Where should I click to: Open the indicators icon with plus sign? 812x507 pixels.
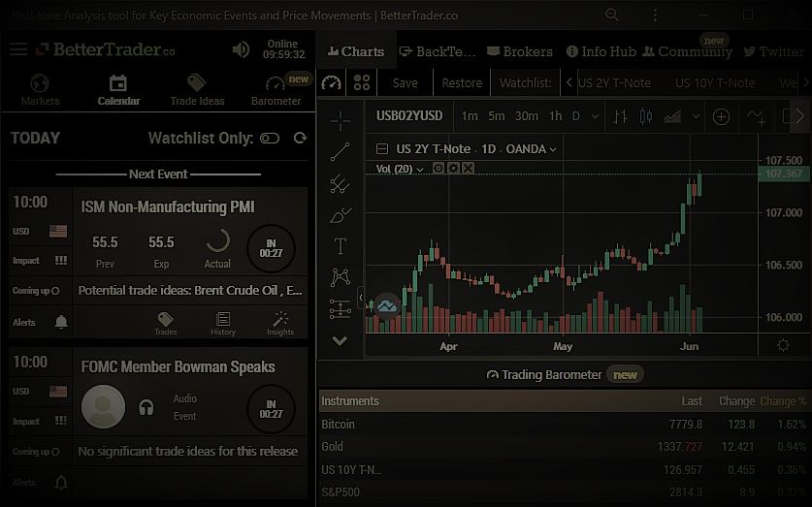(x=756, y=117)
